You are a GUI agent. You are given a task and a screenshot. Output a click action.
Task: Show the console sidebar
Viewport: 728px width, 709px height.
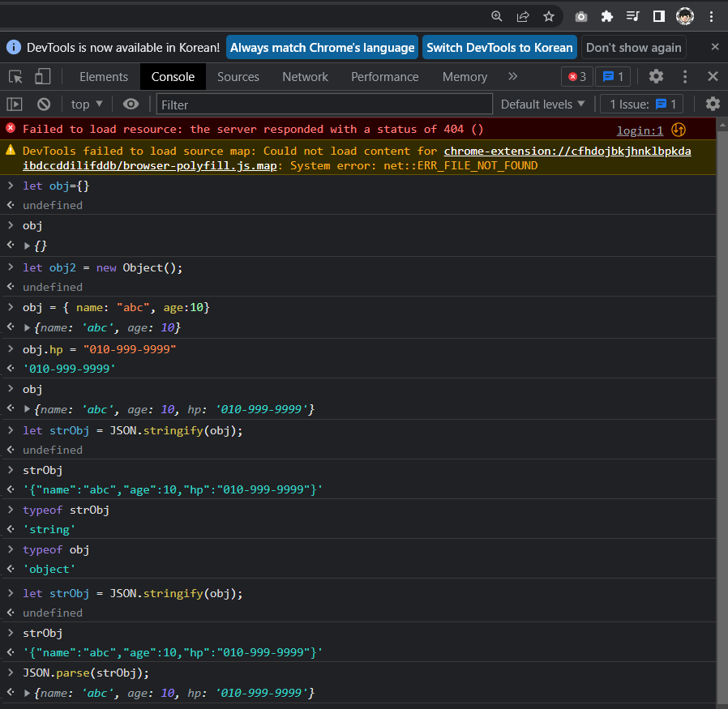[14, 104]
